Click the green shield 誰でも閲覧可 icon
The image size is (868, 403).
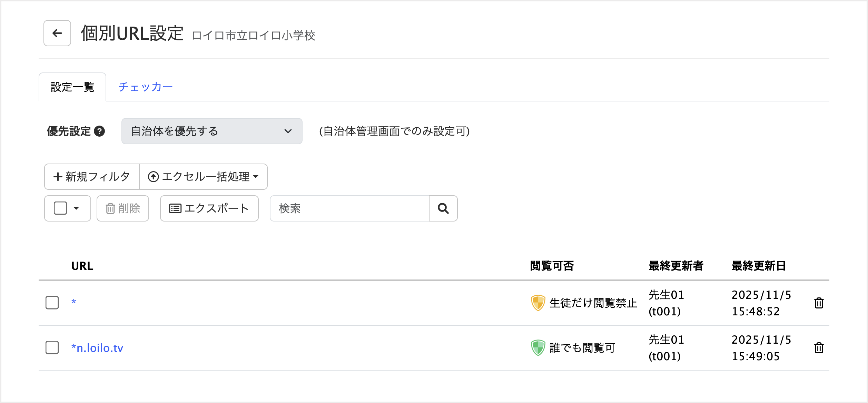(538, 348)
